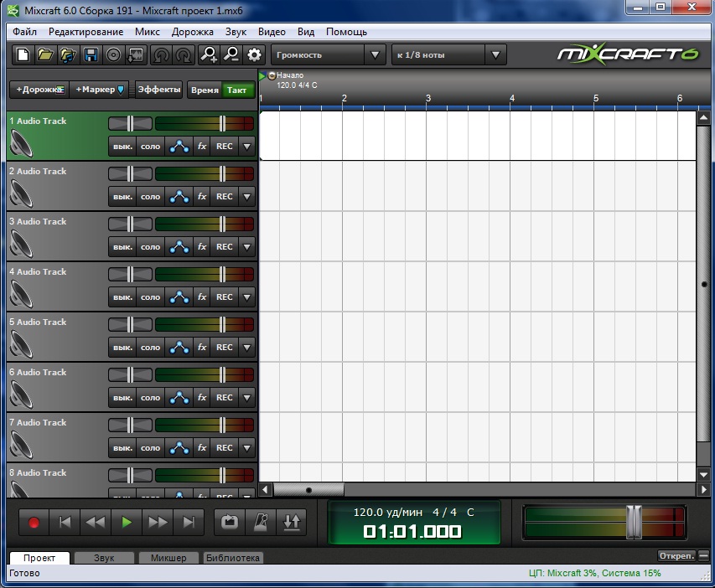
Task: Solo 4 Audio Track
Action: pyautogui.click(x=151, y=297)
